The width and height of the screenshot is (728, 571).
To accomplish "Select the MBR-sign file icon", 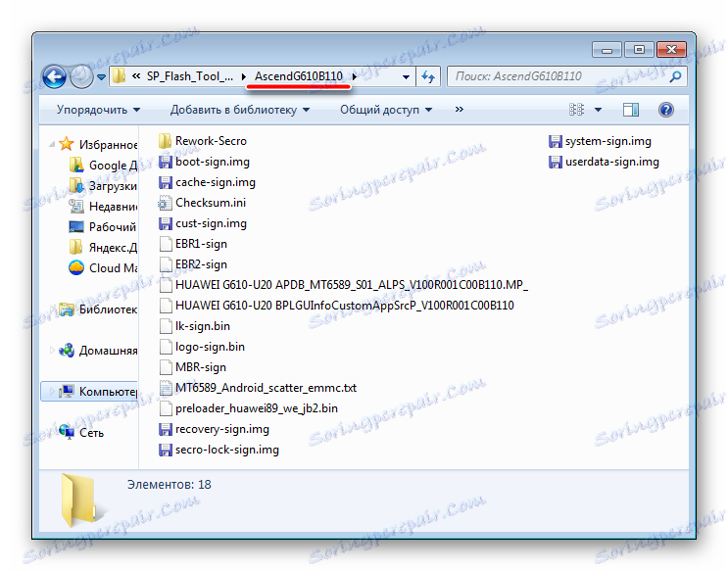I will [x=166, y=367].
